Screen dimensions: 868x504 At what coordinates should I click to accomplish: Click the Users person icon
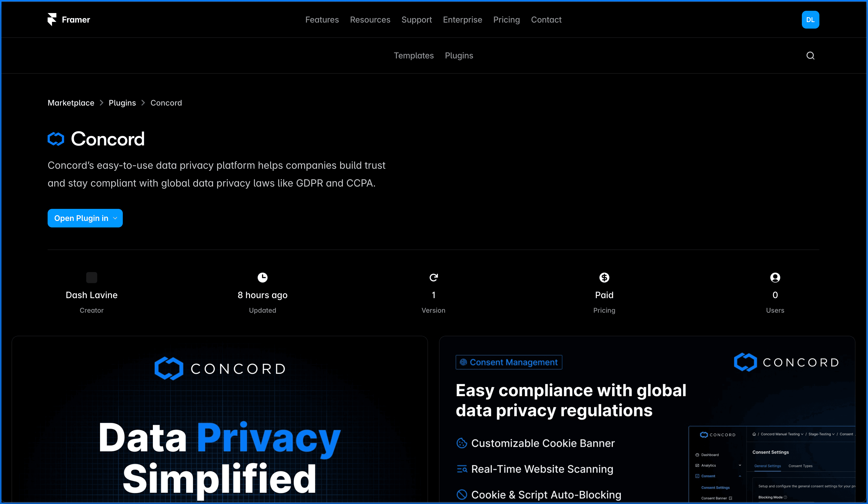tap(775, 278)
